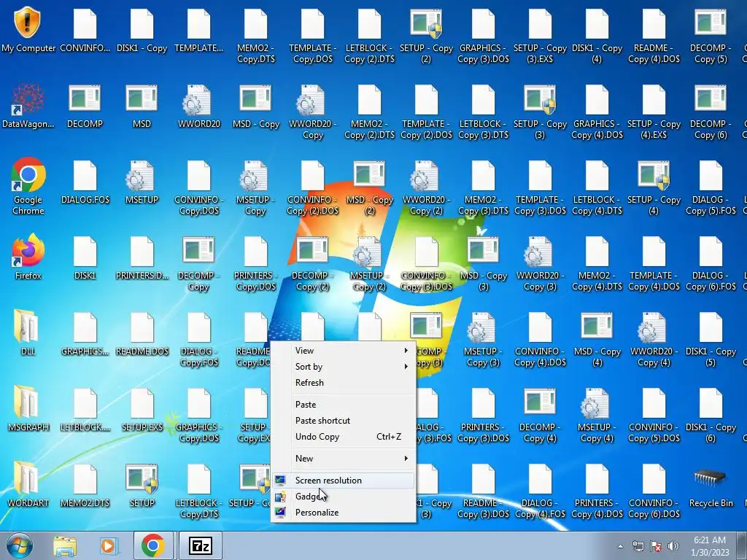The image size is (747, 560).
Task: Select the MEMO2.DT$ file icon
Action: pos(85,484)
